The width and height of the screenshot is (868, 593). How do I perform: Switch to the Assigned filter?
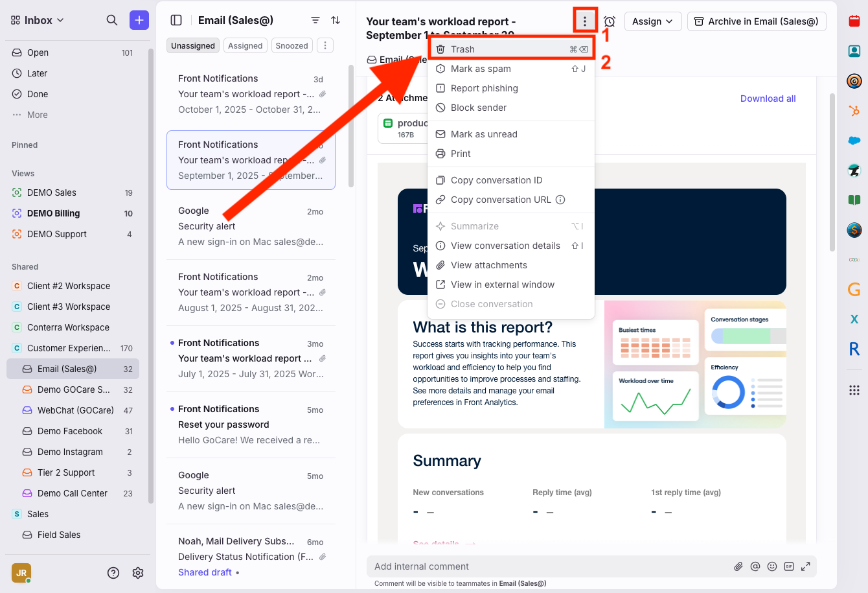[246, 45]
